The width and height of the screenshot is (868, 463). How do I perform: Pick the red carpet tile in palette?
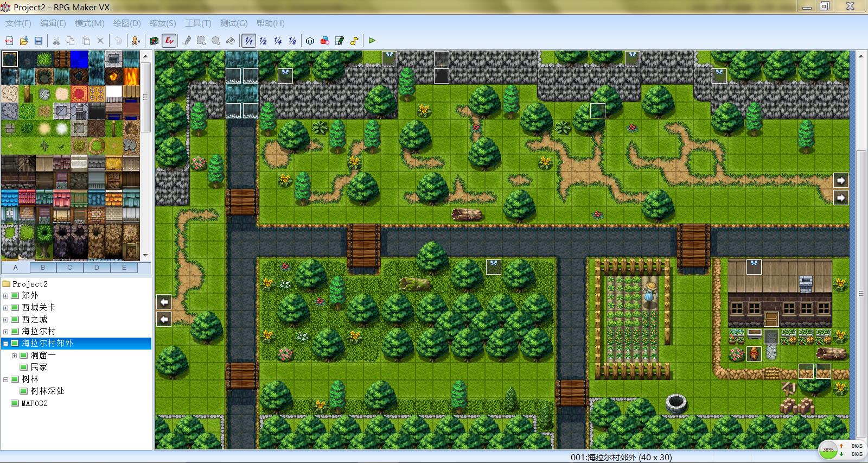tap(79, 93)
